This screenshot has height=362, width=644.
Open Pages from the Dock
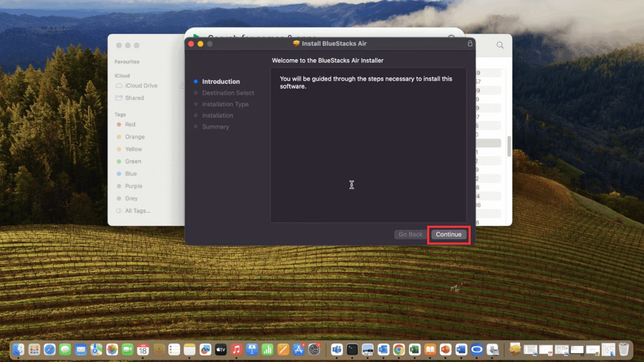click(283, 350)
